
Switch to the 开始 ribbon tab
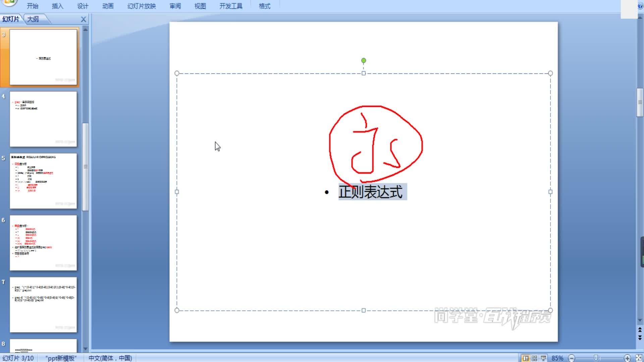pyautogui.click(x=32, y=6)
